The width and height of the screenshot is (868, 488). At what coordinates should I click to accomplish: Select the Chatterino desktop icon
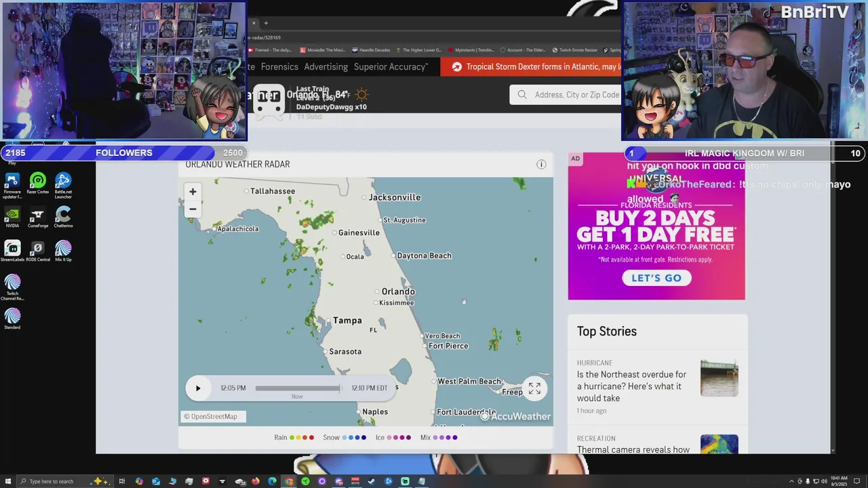click(63, 218)
